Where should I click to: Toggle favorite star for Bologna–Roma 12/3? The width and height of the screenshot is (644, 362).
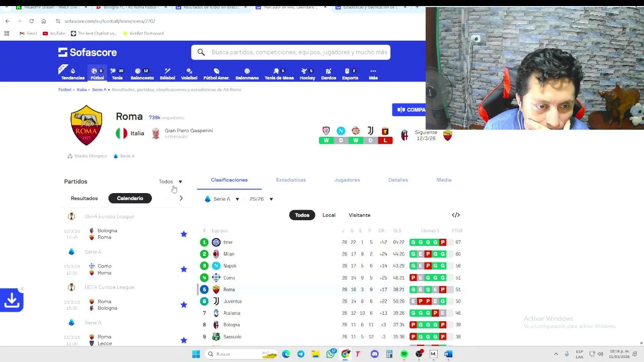(184, 234)
